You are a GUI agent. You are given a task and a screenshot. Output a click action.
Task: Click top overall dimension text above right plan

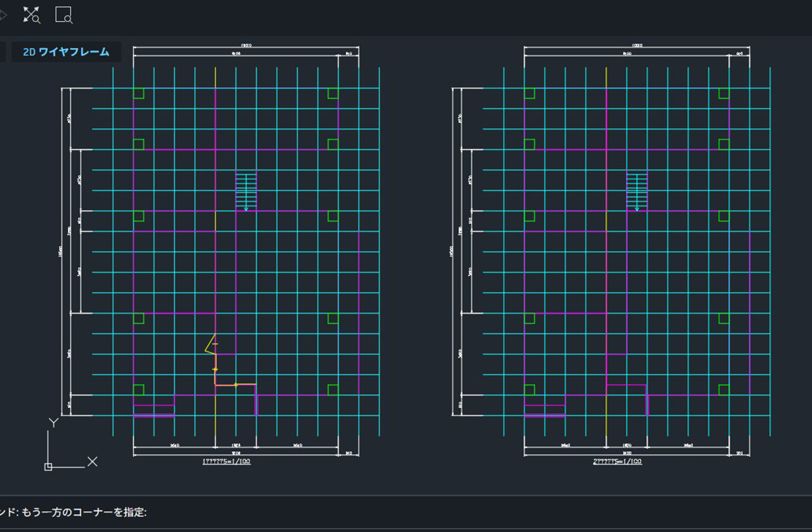point(637,46)
